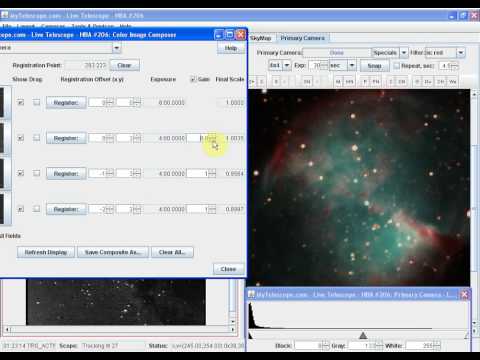480x360 pixels.
Task: Toggle Drag checkbox in the 8:00 exposure row
Action: coord(37,102)
